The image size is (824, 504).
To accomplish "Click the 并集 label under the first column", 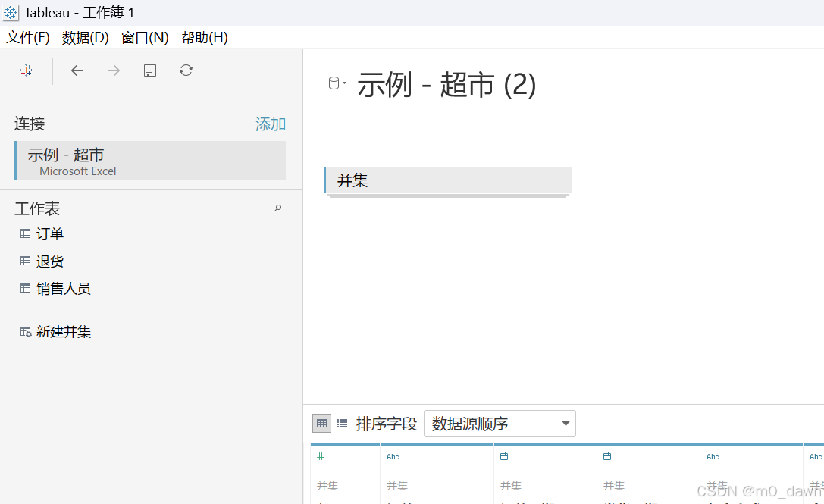I will 327,486.
